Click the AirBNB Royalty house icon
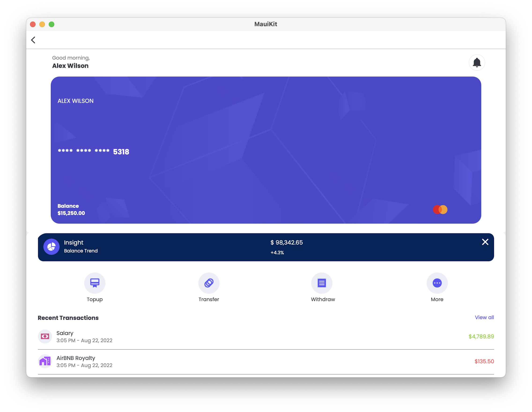The width and height of the screenshot is (532, 412). [45, 361]
